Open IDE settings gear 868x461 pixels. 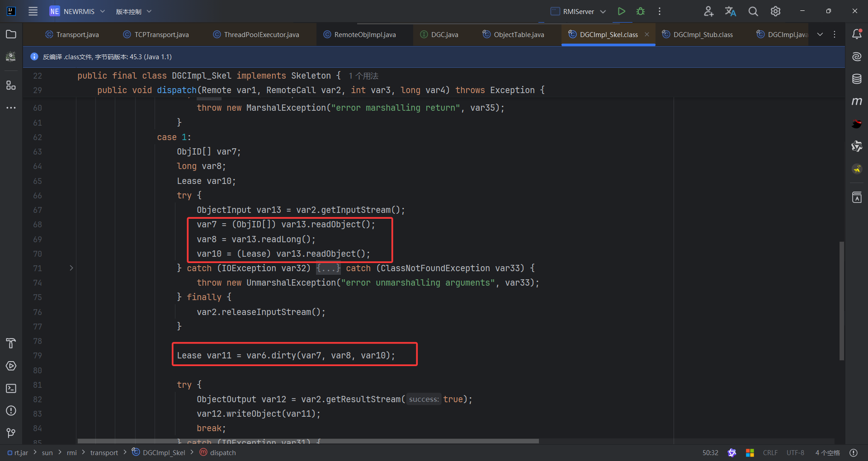click(776, 11)
